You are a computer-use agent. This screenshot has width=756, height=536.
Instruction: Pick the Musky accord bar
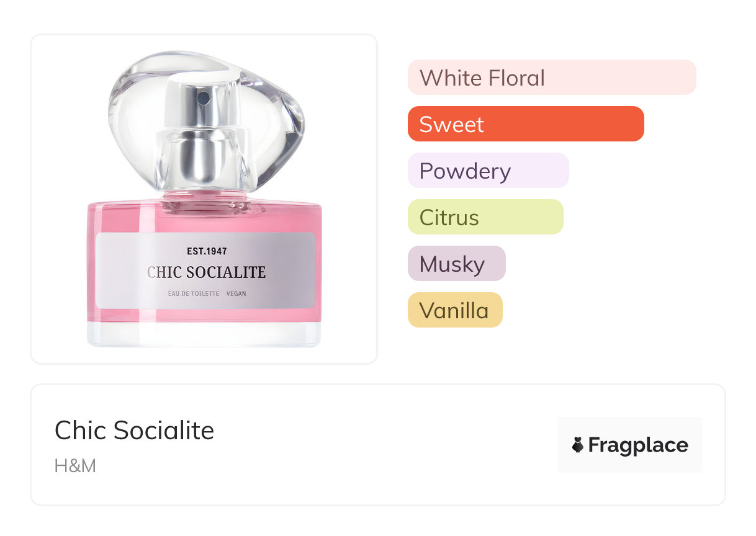(456, 264)
